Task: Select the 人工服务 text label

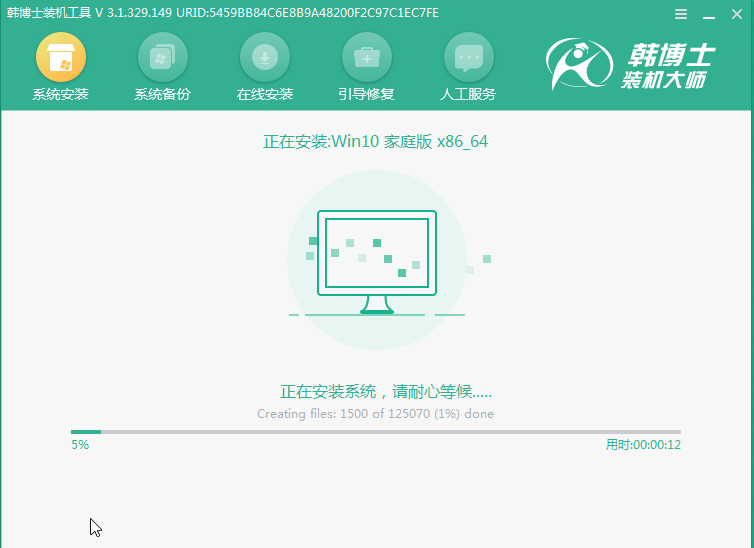Action: point(468,95)
